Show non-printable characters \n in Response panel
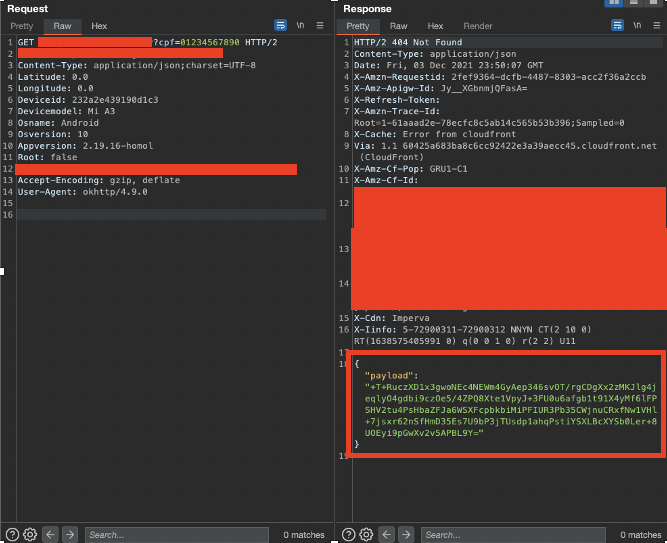This screenshot has width=667, height=543. 637,26
